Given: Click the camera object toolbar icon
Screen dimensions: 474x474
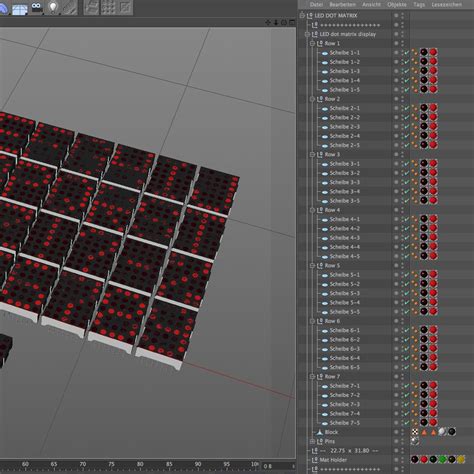Looking at the screenshot, I should 36,7.
